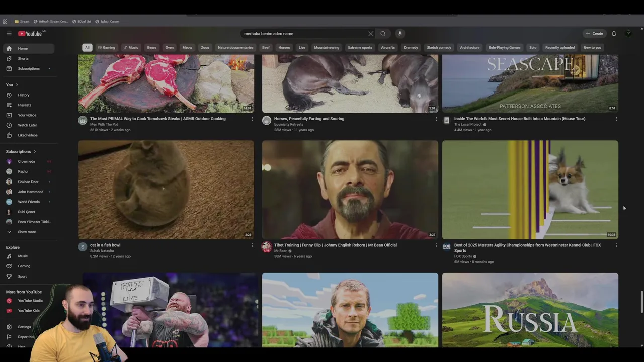Open Ruhi Çenet channel subscription
Viewport: 644px width, 362px height.
coord(28,212)
